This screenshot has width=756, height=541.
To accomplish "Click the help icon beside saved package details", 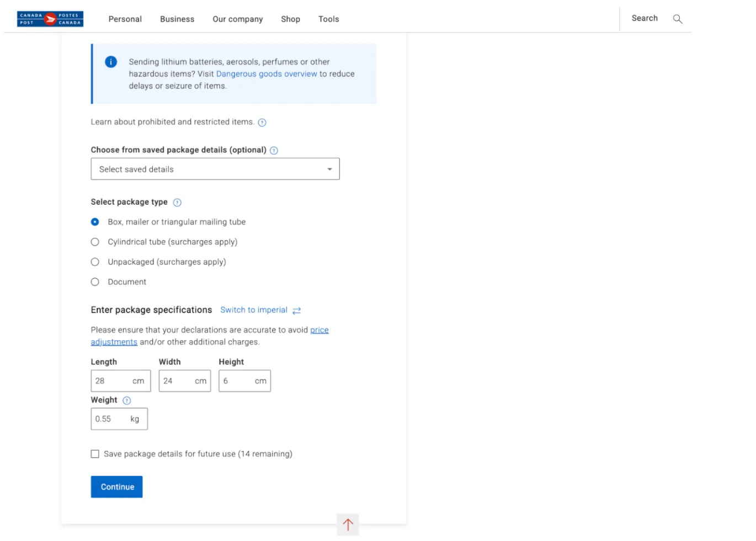I will pyautogui.click(x=274, y=150).
